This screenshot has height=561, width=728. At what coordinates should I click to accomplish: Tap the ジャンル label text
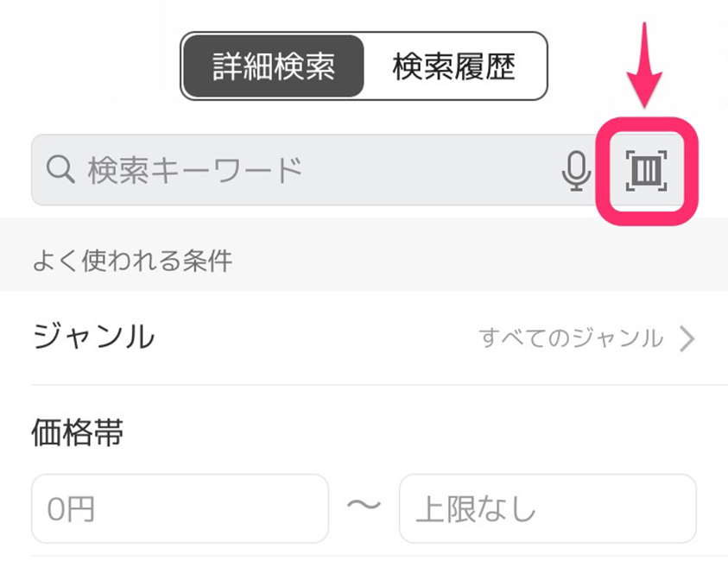(94, 337)
